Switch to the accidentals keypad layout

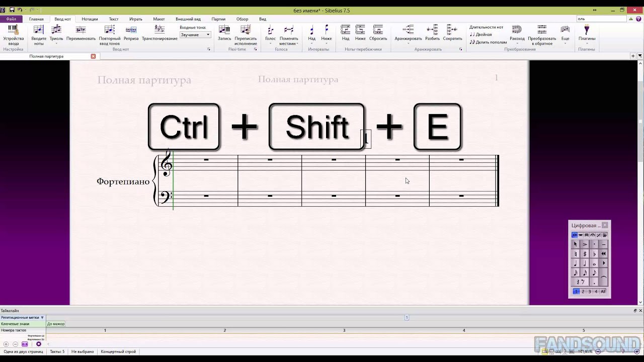click(605, 235)
